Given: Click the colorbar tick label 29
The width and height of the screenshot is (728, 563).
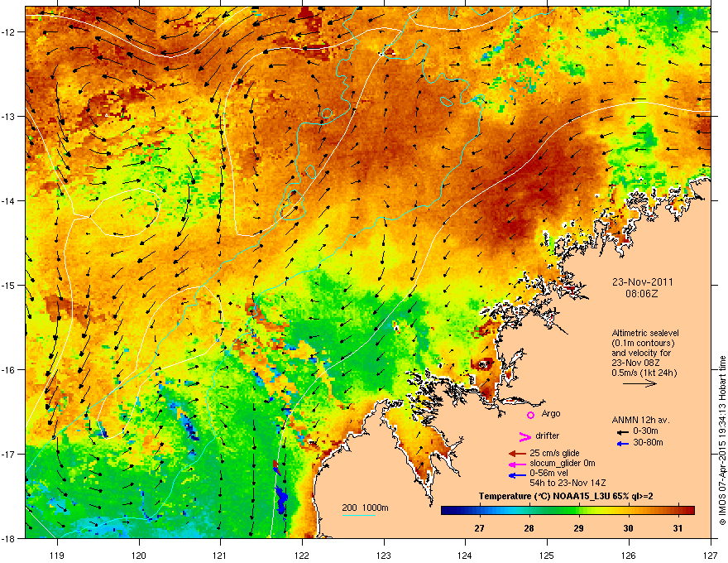Looking at the screenshot, I should pyautogui.click(x=578, y=528).
